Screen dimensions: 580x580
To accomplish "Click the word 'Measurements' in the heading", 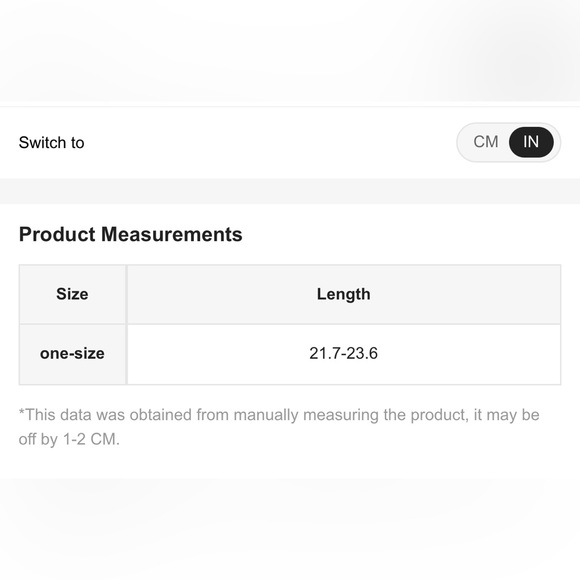I will click(x=172, y=235).
